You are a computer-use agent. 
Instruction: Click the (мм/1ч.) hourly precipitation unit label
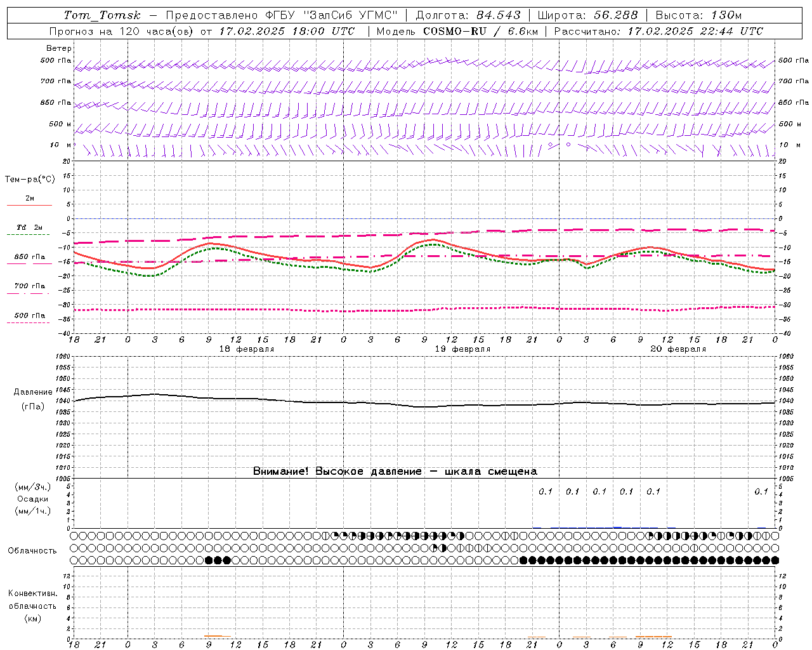(33, 511)
